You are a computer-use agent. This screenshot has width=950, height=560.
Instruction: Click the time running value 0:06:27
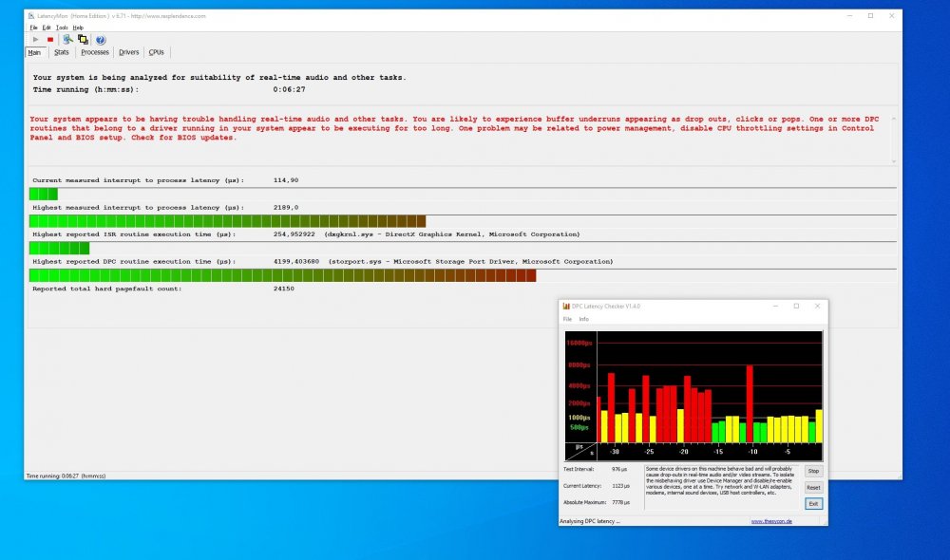[289, 89]
